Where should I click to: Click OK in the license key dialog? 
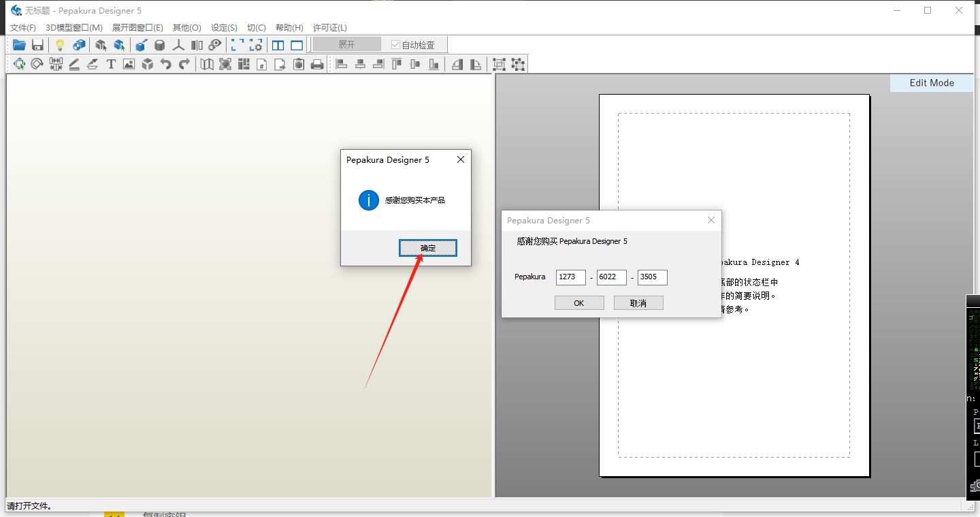(579, 303)
